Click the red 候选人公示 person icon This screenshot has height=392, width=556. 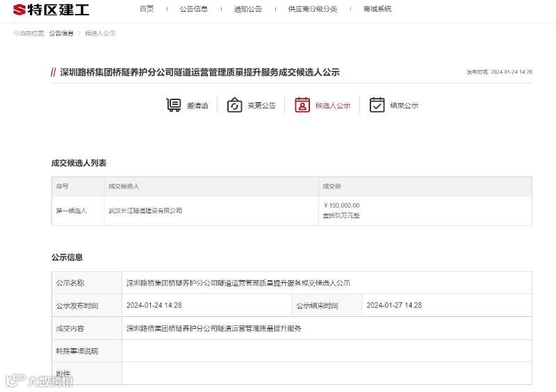click(x=302, y=105)
